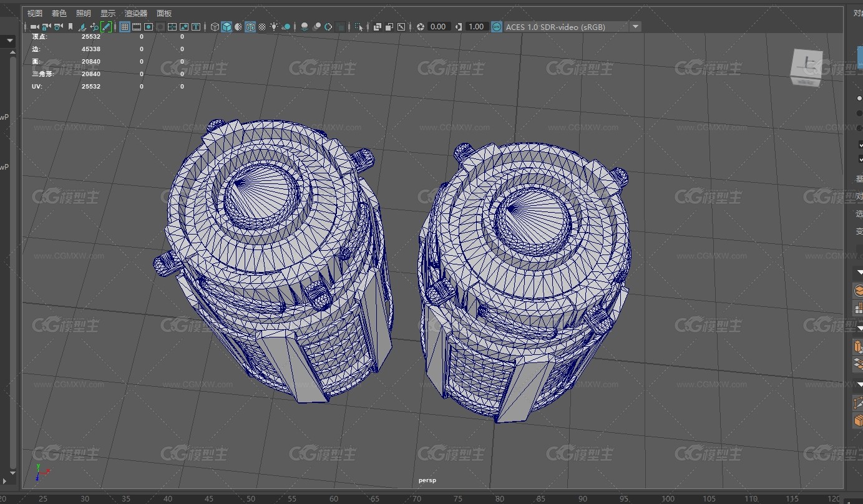
Task: Click the lock camera icon
Action: (46, 27)
